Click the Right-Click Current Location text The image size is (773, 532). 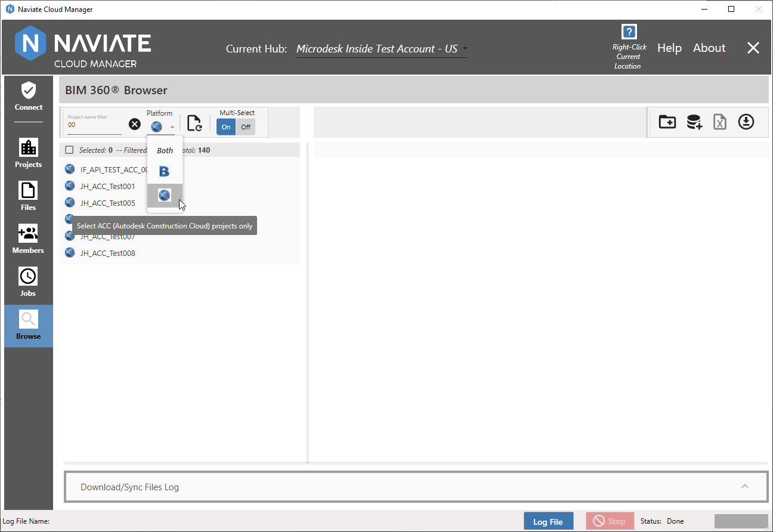click(629, 57)
